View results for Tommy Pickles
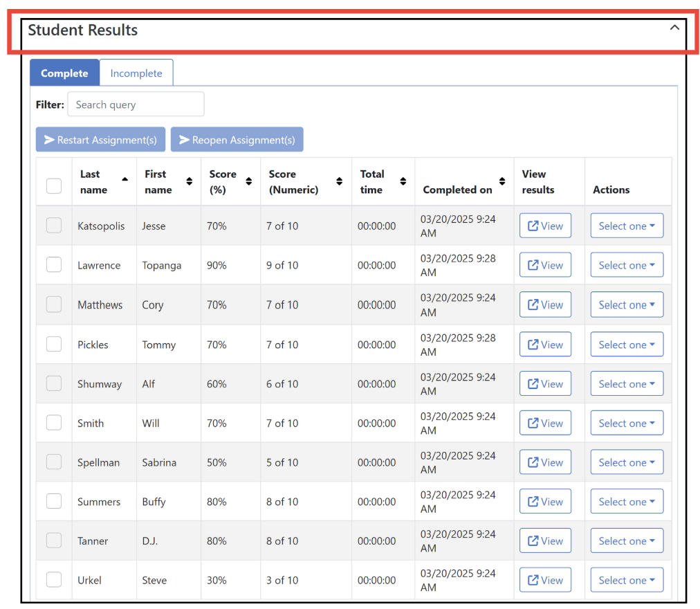This screenshot has height=609, width=700. [545, 345]
